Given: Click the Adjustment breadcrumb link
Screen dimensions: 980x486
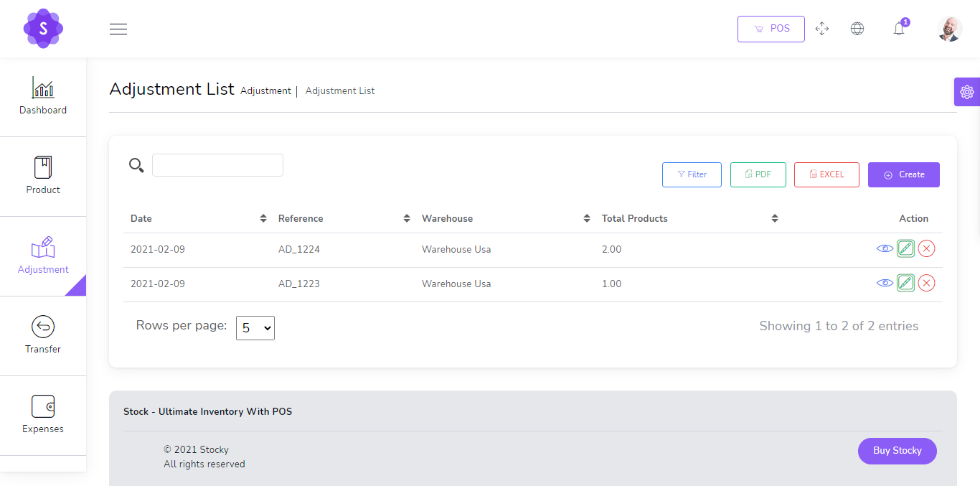Looking at the screenshot, I should coord(265,90).
